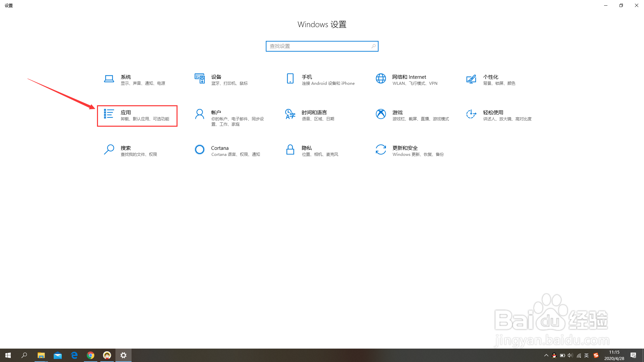Click text 卸载、默认应用、可选功能

coord(145,119)
